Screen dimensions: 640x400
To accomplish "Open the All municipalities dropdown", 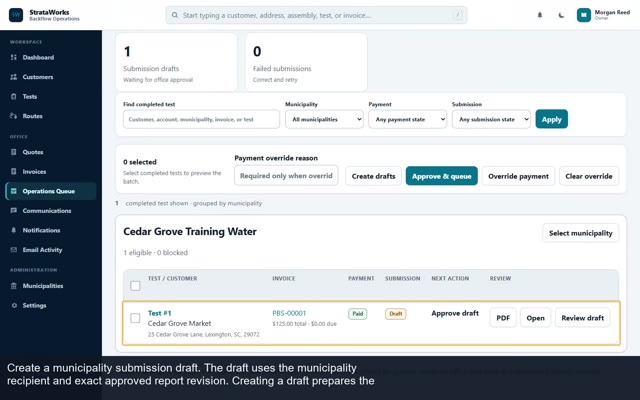I will click(x=324, y=119).
